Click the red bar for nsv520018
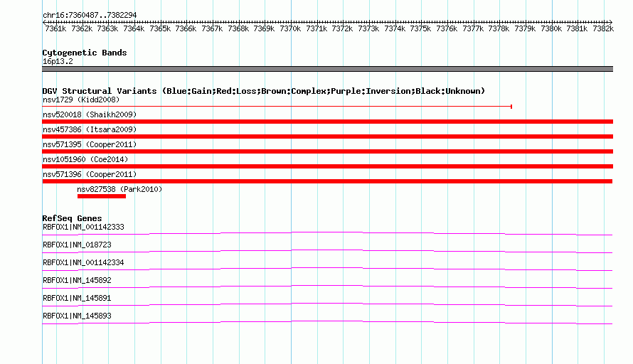This screenshot has width=633, height=364. [x=327, y=122]
